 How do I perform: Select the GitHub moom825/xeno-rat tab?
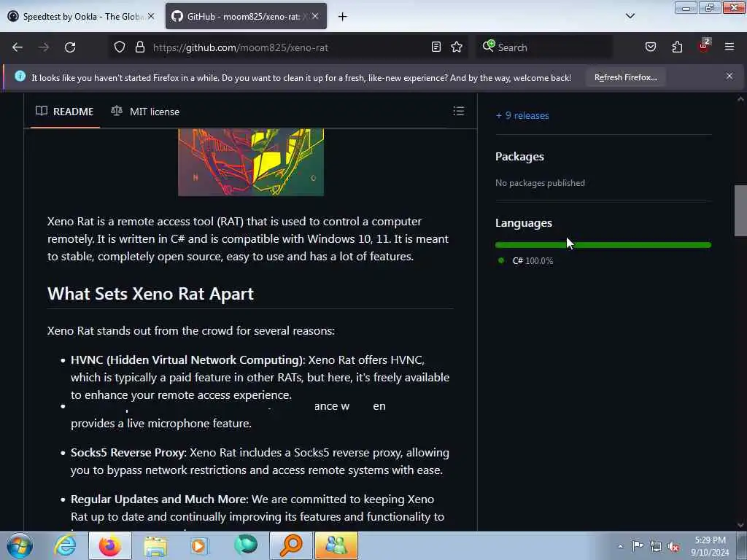[x=246, y=16]
